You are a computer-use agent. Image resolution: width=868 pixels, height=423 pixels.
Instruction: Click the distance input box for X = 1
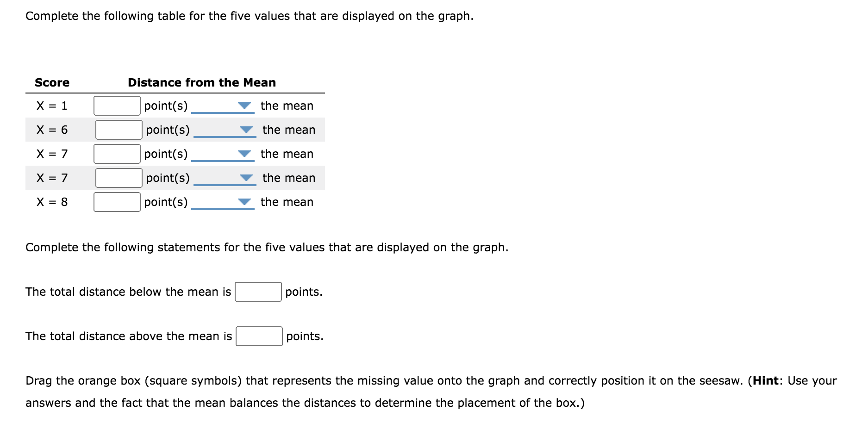click(x=117, y=106)
